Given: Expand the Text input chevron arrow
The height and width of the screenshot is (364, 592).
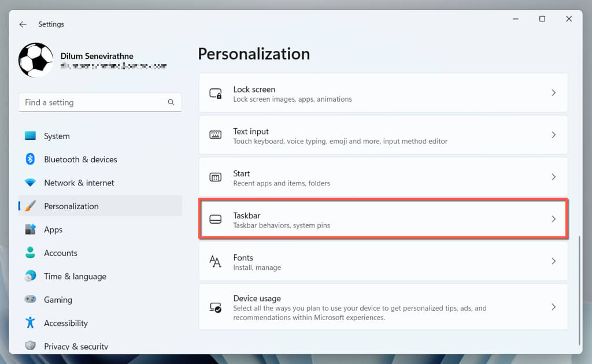Looking at the screenshot, I should coord(553,135).
